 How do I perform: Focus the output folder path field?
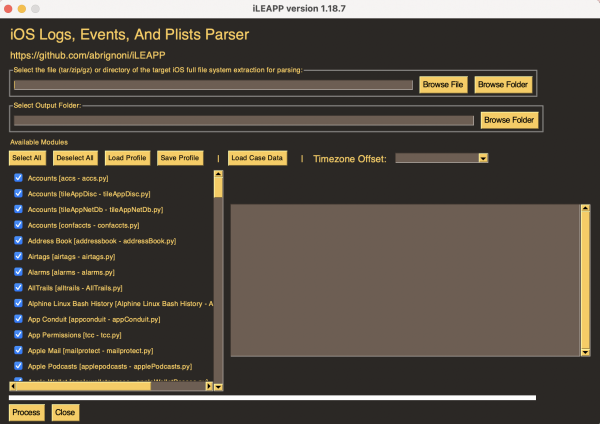[x=244, y=121]
